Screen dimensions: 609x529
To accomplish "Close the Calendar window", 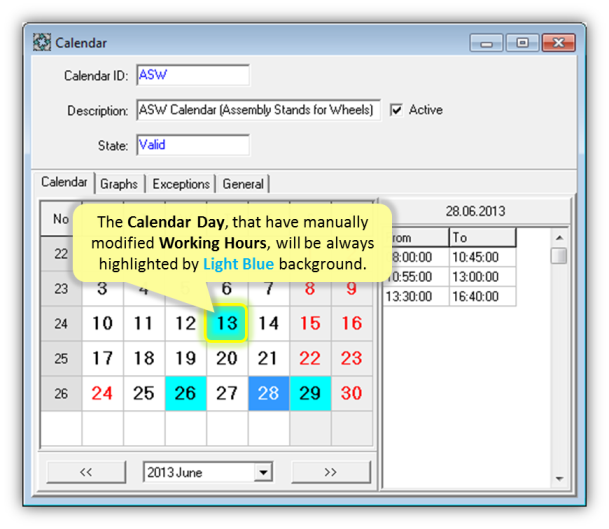I will (556, 43).
